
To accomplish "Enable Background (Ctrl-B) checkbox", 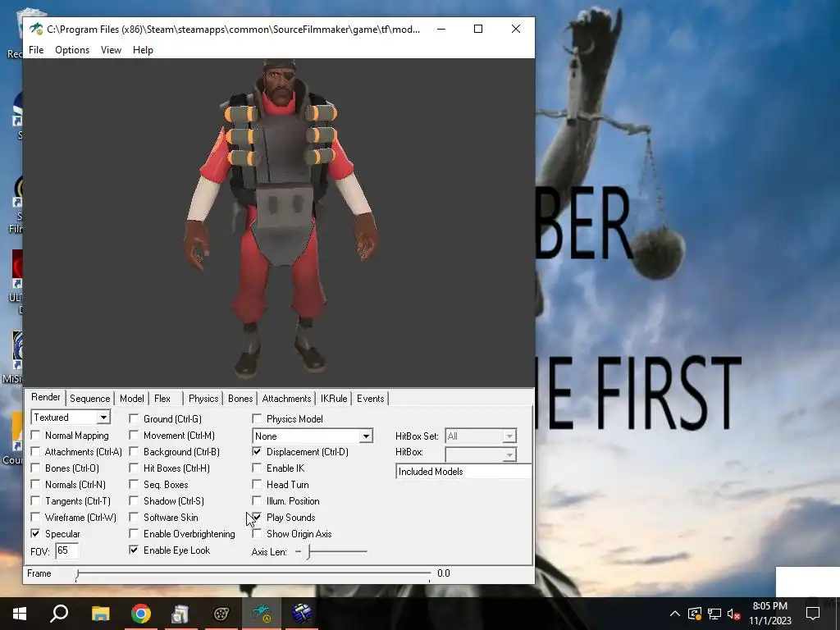I will pyautogui.click(x=134, y=452).
